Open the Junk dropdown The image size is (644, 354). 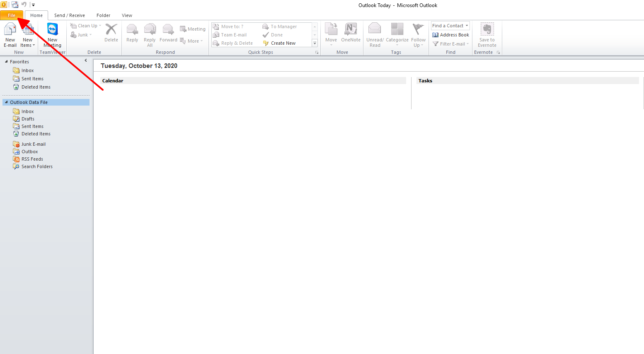(x=81, y=35)
